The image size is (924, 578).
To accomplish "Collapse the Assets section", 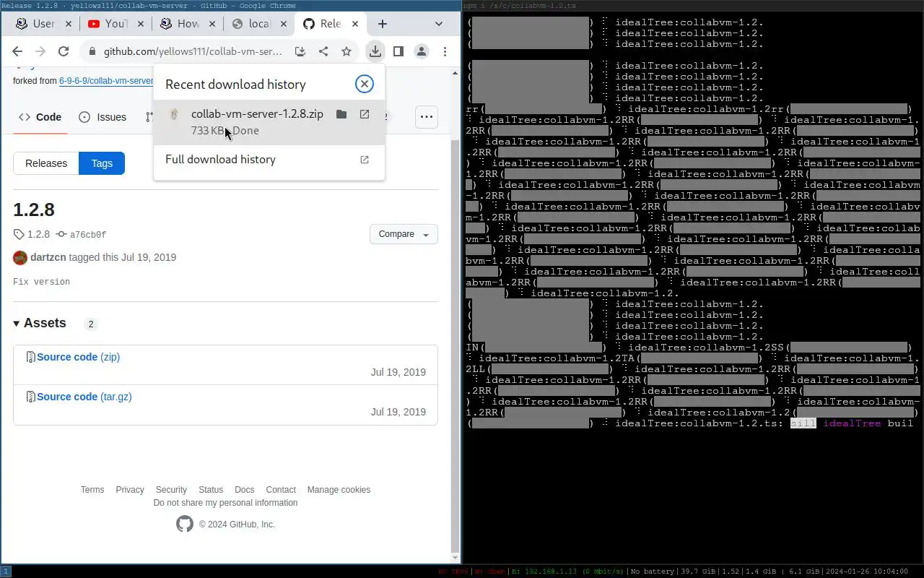I will [40, 323].
